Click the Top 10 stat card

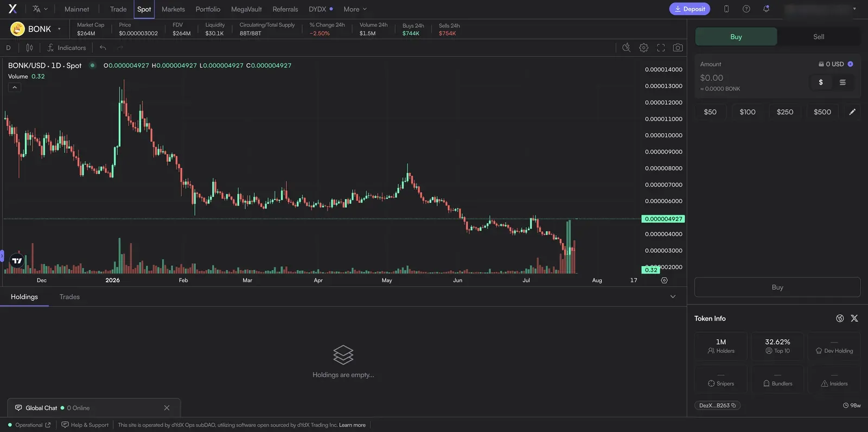tap(777, 346)
